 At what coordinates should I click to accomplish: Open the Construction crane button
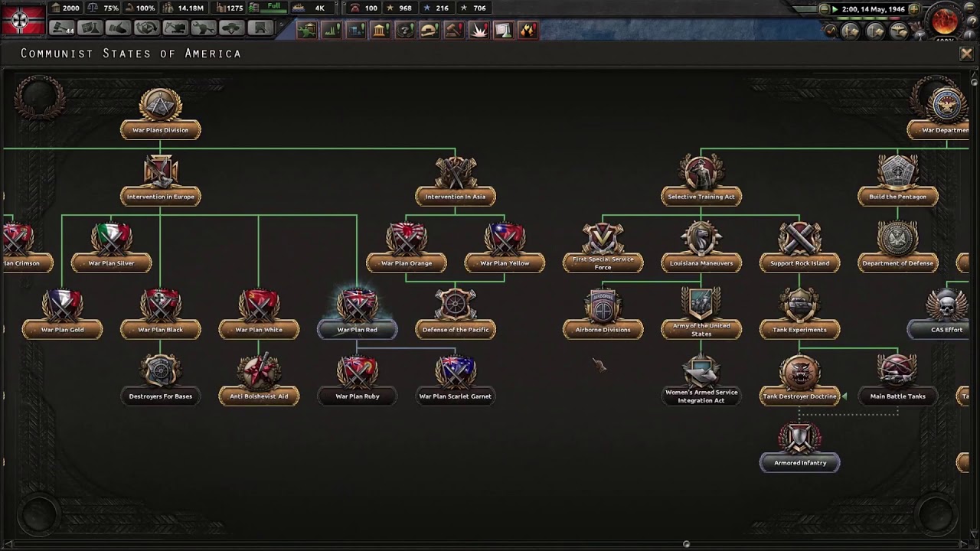(175, 28)
